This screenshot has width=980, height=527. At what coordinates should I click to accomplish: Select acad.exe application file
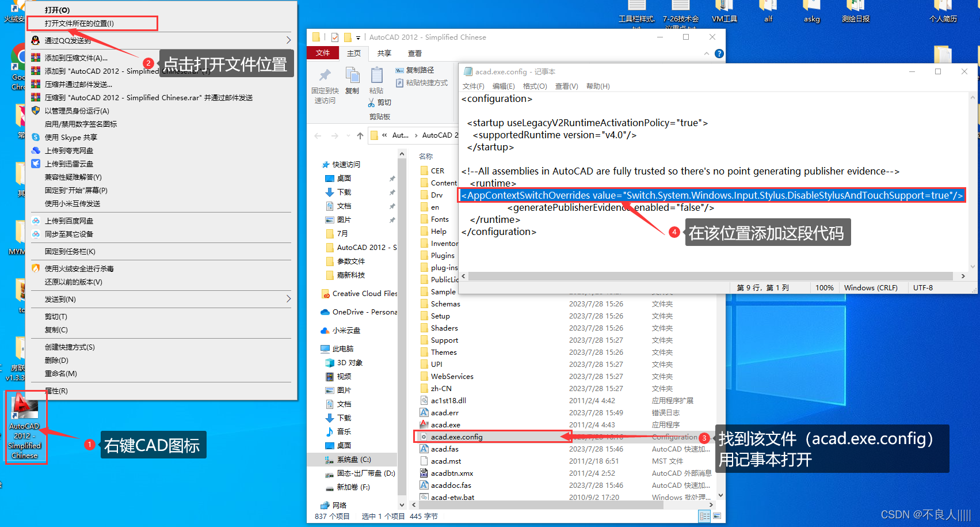445,425
